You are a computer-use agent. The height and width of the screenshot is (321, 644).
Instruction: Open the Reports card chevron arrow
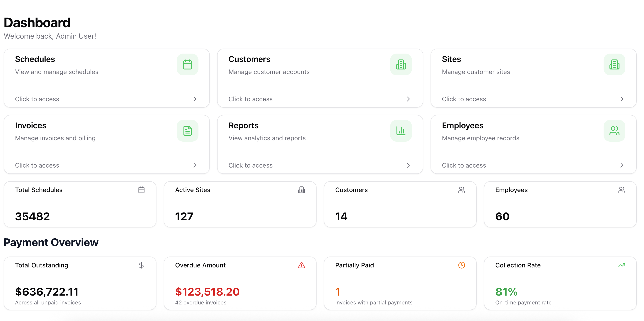[408, 165]
